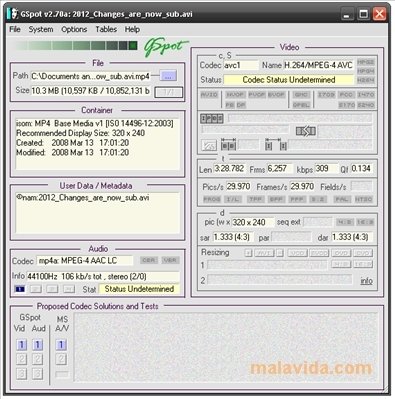Click the audio Status Undetermined field
This screenshot has height=399, width=395.
point(139,289)
